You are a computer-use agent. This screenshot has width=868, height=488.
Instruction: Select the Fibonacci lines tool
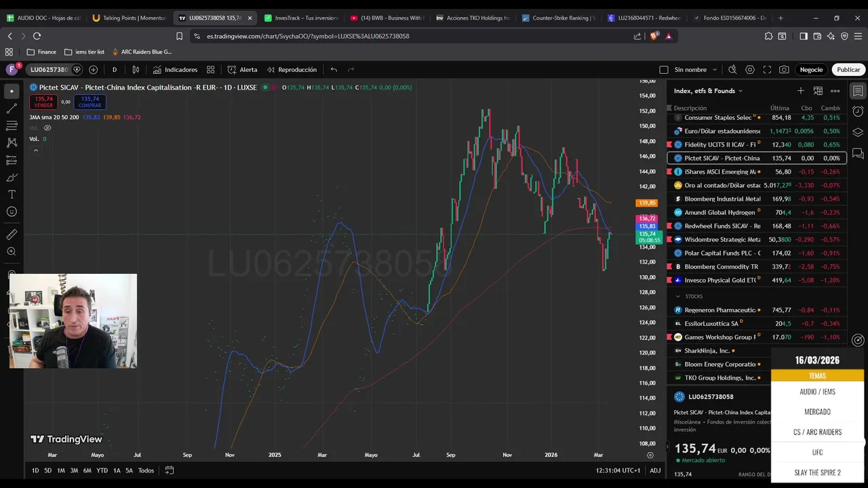[12, 125]
